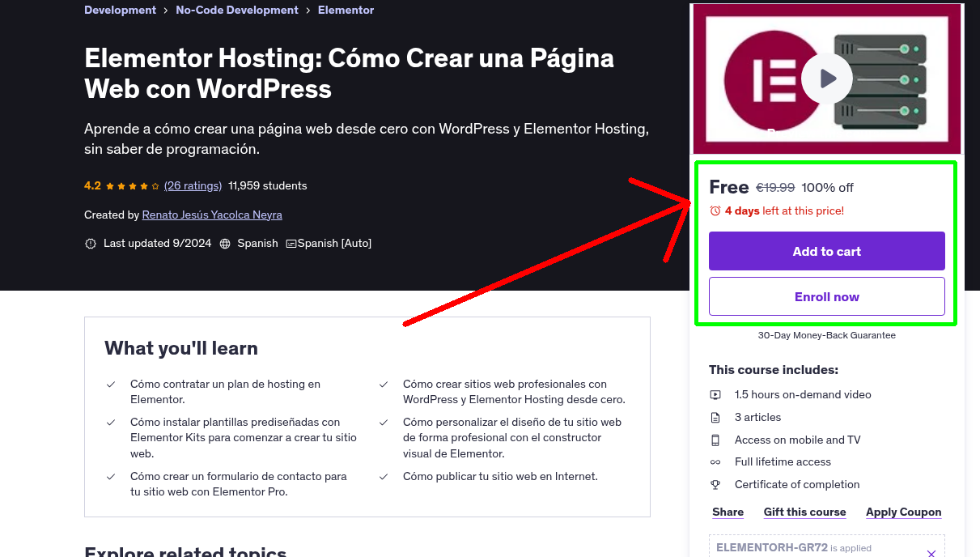Click Cómo crear sitios web profesionales item
980x557 pixels.
(514, 392)
